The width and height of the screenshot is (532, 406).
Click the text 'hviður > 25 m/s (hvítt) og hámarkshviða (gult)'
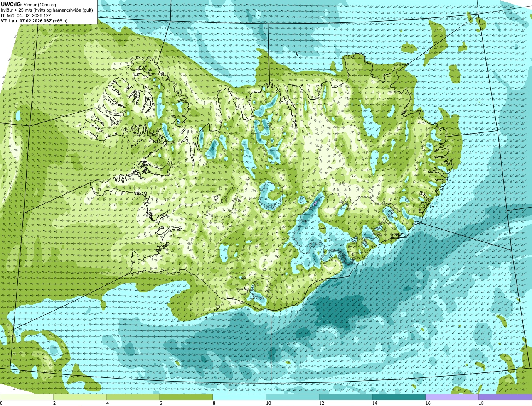[47, 10]
